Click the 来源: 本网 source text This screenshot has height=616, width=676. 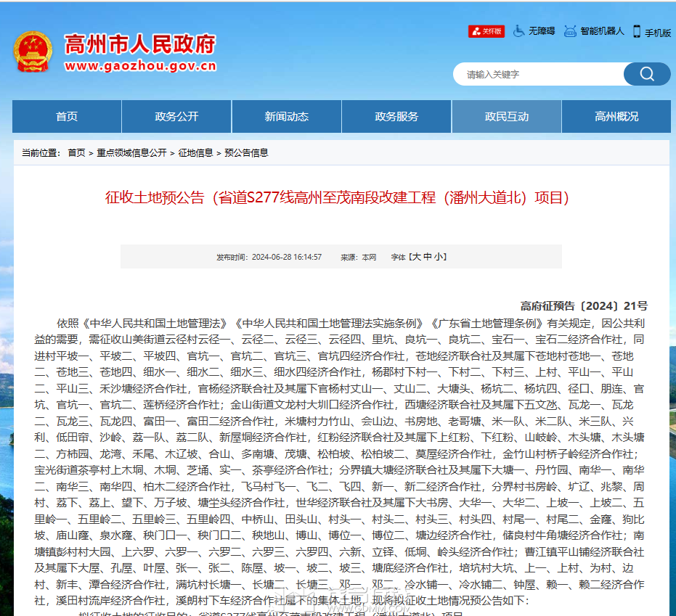point(358,257)
